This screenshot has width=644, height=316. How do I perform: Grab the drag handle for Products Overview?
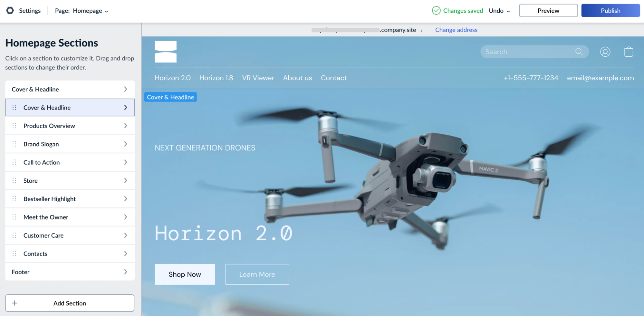pos(14,126)
